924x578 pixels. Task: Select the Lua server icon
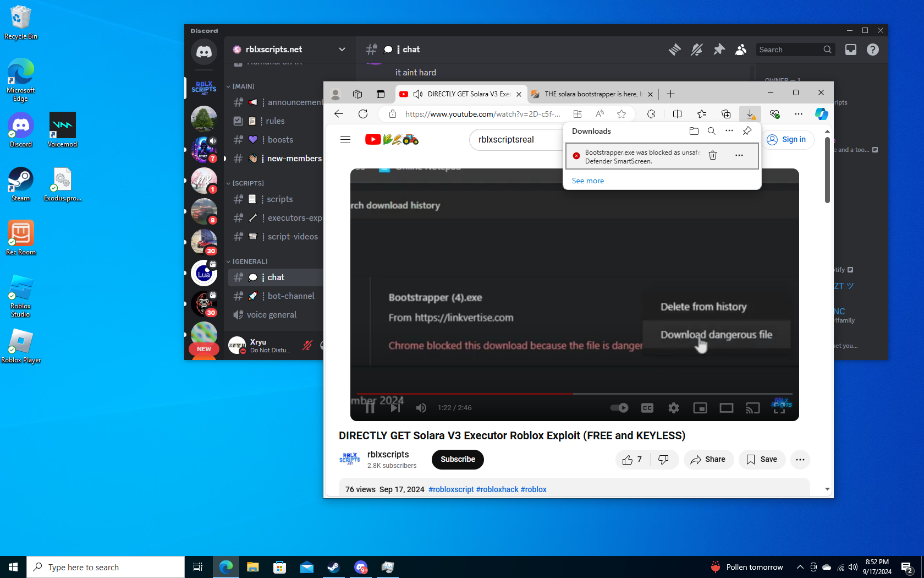[204, 274]
